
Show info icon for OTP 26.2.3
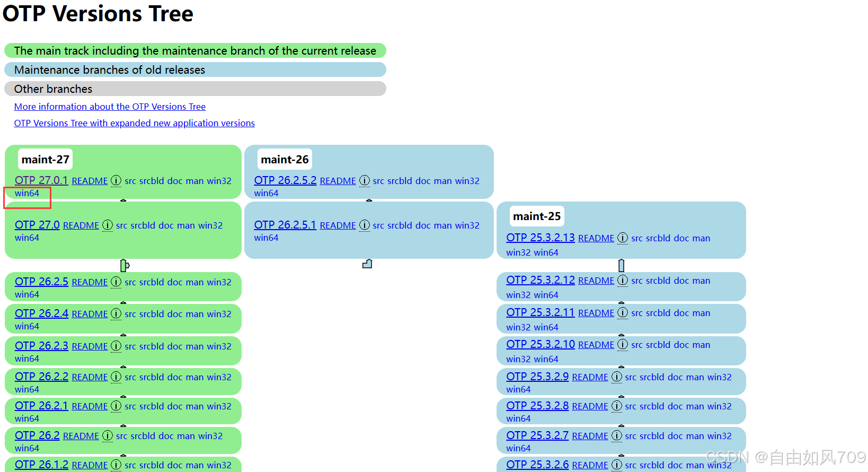point(116,346)
